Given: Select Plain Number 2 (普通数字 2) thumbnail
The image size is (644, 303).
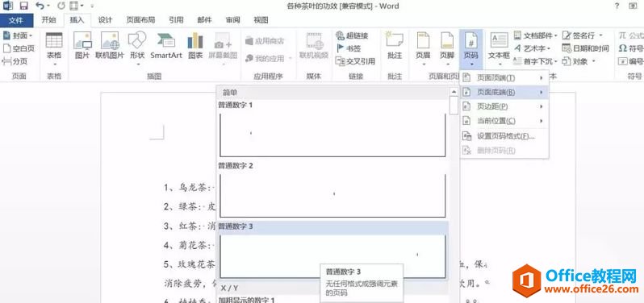Looking at the screenshot, I should [x=332, y=196].
